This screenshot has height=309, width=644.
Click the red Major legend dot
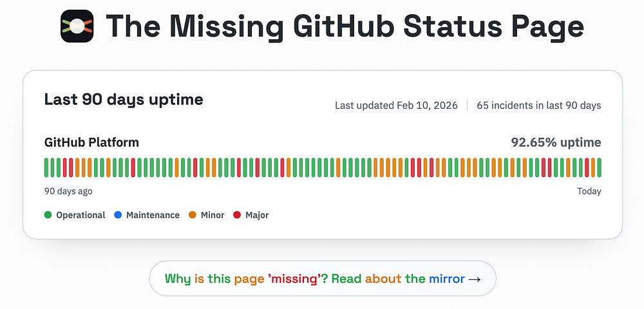(236, 215)
